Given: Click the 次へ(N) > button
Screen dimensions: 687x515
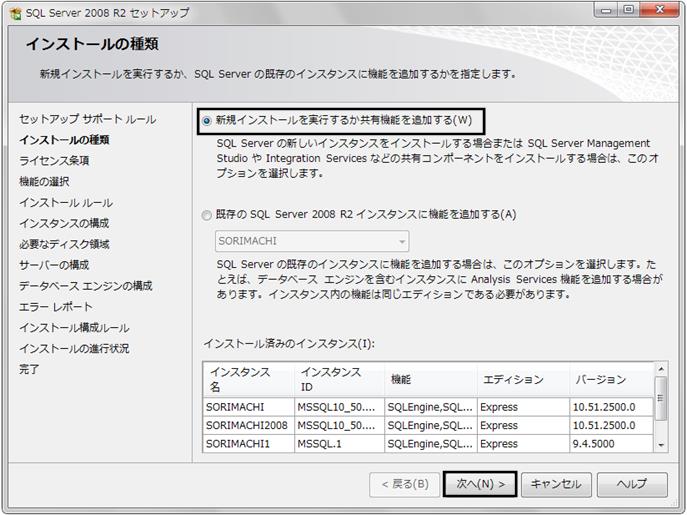Looking at the screenshot, I should [480, 484].
